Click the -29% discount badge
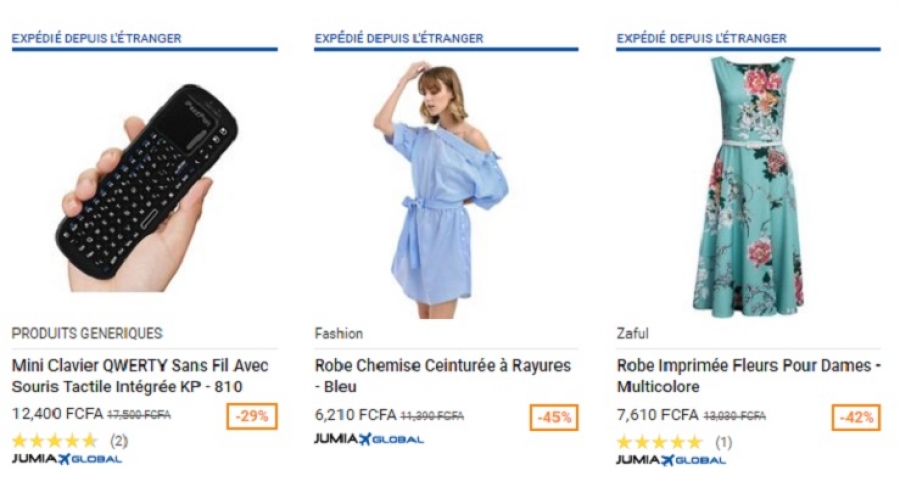This screenshot has width=900, height=487. (252, 416)
